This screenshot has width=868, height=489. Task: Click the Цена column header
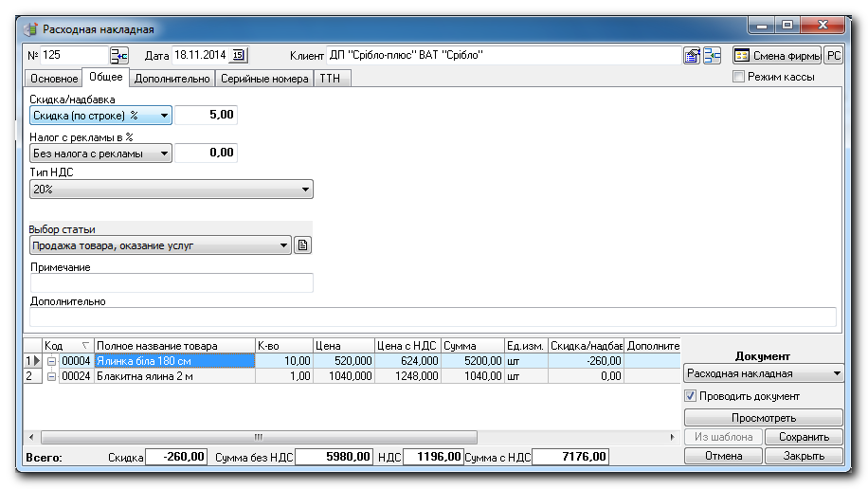coord(344,346)
